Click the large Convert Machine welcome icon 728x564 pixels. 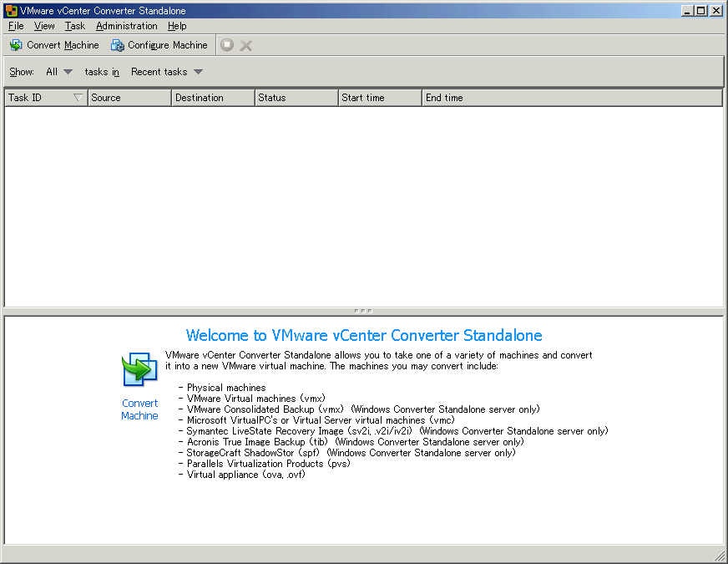coord(139,369)
